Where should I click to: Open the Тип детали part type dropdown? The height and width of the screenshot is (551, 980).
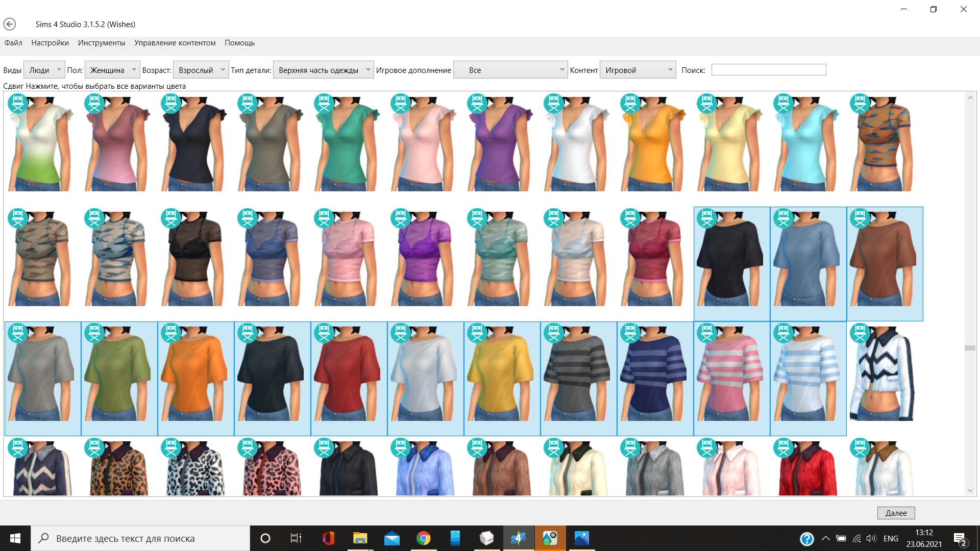pos(323,70)
